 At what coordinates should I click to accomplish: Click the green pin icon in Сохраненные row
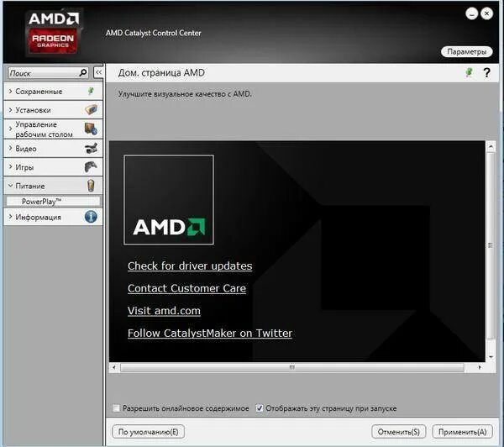click(91, 91)
